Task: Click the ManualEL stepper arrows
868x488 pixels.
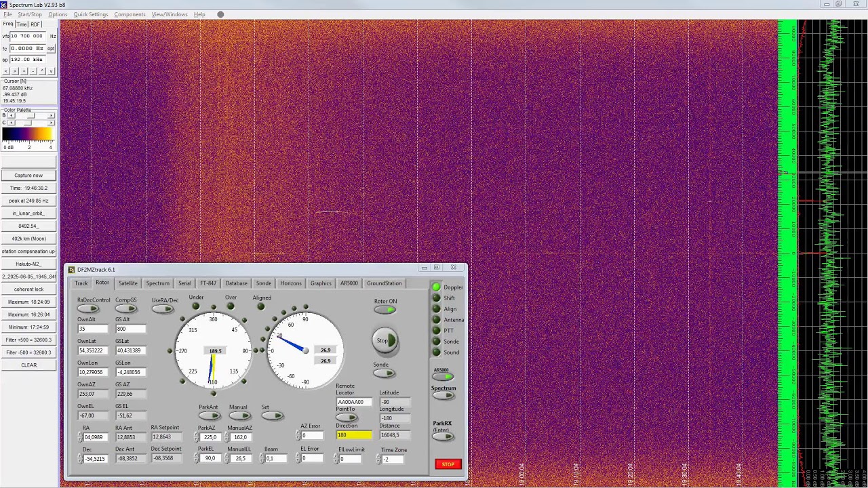Action: click(x=227, y=459)
